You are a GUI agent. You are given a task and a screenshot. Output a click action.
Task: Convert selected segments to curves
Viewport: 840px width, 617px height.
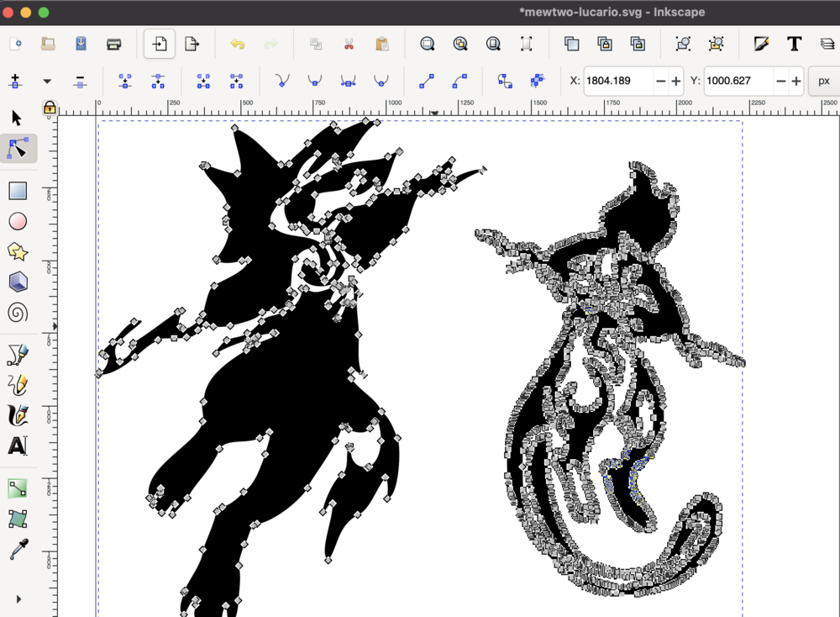tap(459, 81)
